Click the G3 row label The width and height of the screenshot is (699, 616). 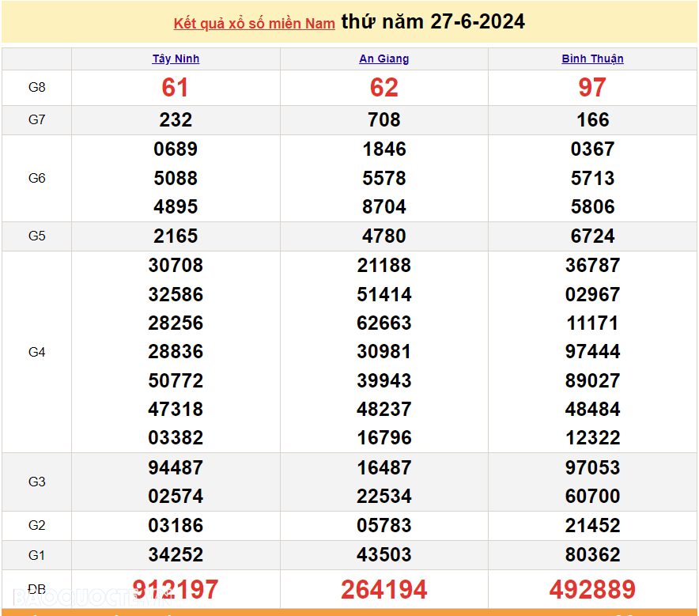pos(37,482)
